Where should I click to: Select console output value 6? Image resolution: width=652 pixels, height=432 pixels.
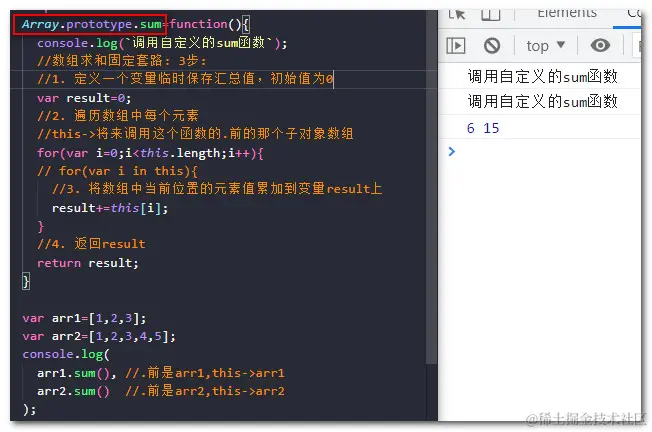(470, 128)
